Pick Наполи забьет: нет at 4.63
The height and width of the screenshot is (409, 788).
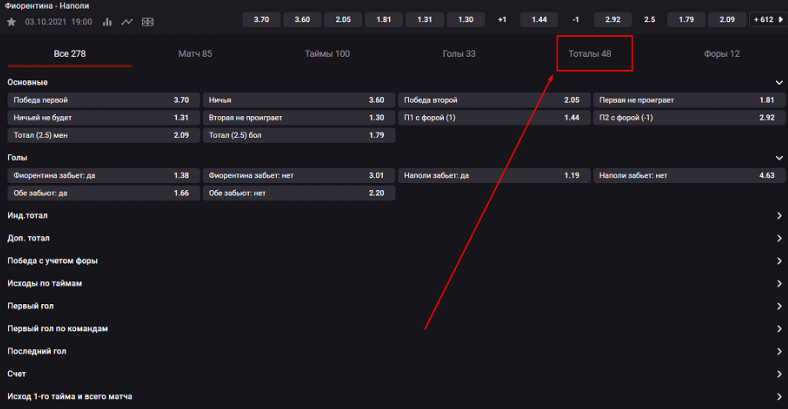click(x=687, y=175)
